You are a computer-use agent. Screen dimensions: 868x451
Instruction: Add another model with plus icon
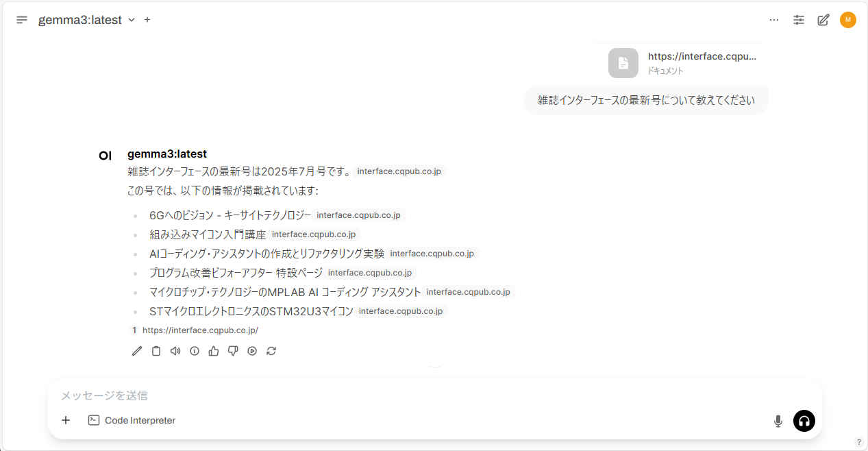click(147, 20)
